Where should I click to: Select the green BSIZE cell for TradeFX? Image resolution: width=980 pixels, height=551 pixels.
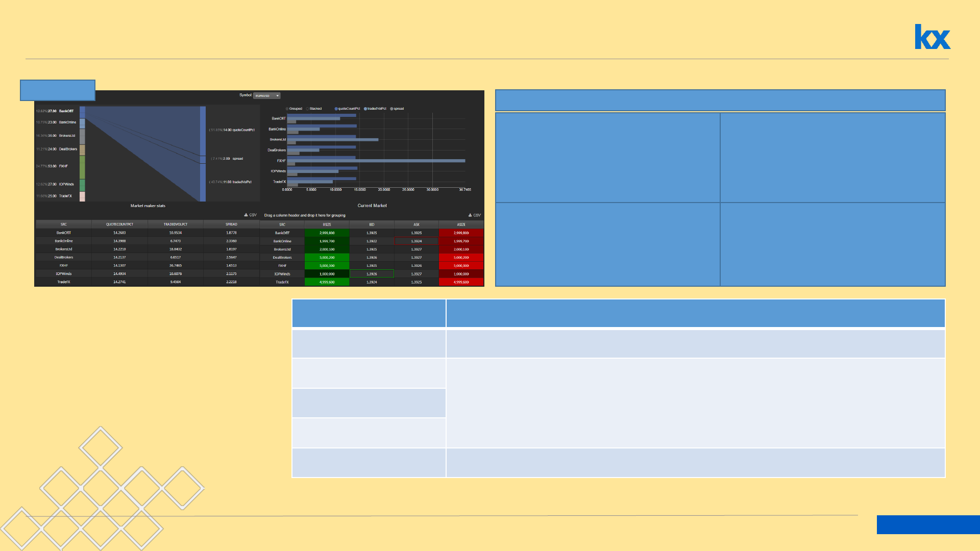point(327,282)
